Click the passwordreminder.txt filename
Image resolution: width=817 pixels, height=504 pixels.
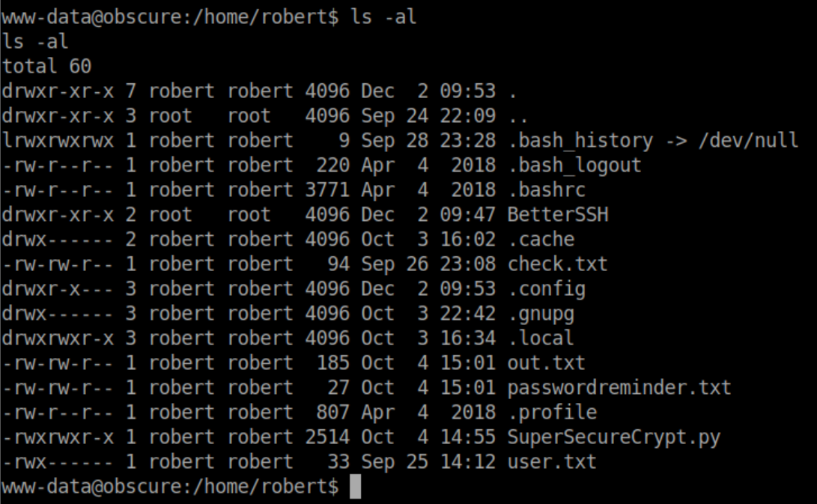click(619, 388)
